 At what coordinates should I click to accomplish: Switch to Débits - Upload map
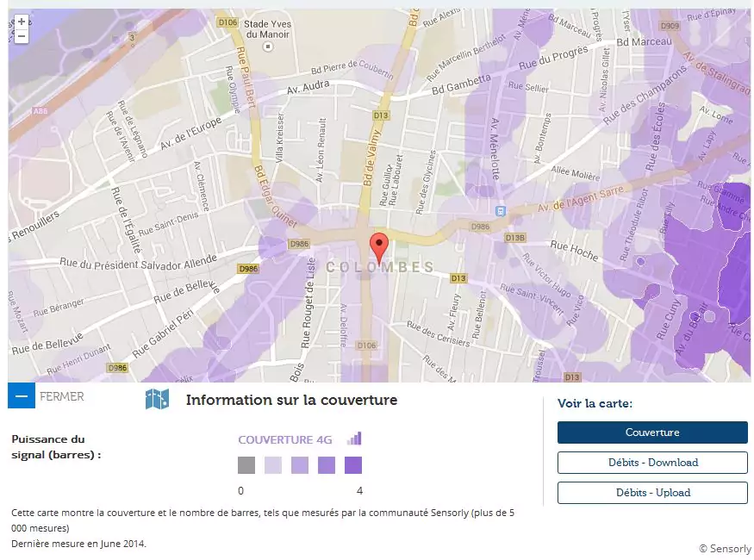[651, 493]
